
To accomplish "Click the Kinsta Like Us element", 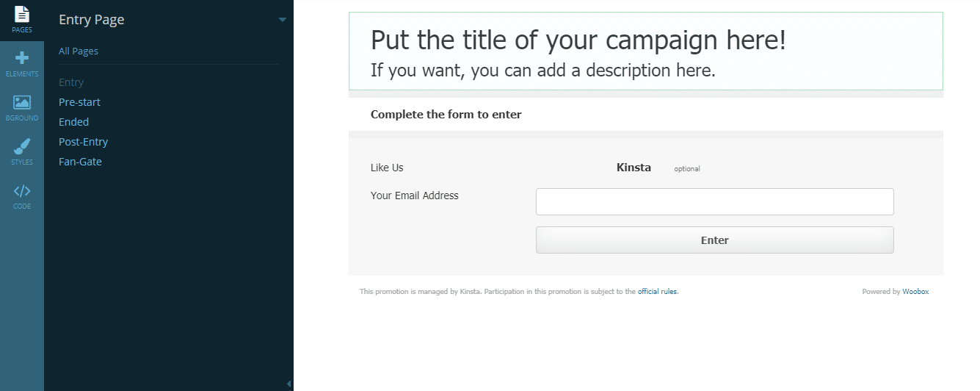I will point(634,168).
